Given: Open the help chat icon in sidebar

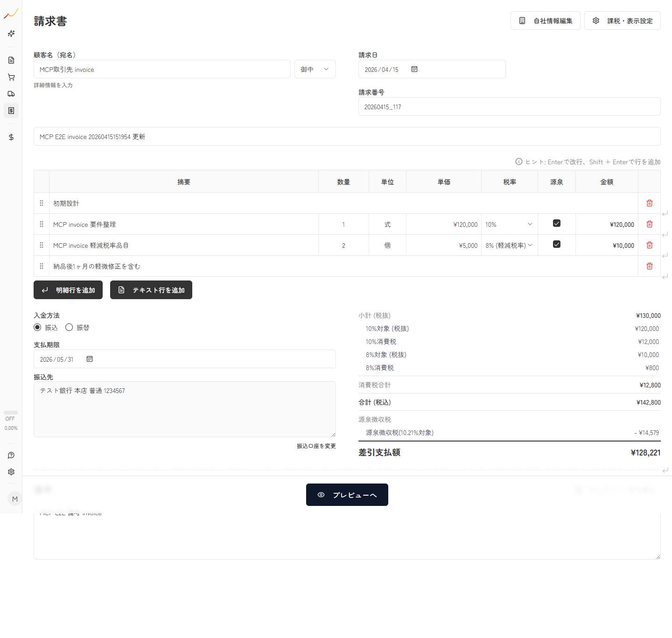Looking at the screenshot, I should 11,455.
